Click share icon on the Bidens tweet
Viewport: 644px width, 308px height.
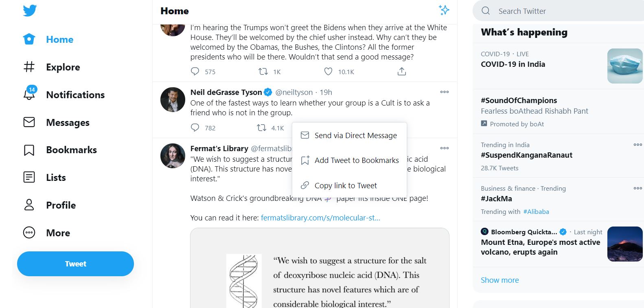point(402,72)
